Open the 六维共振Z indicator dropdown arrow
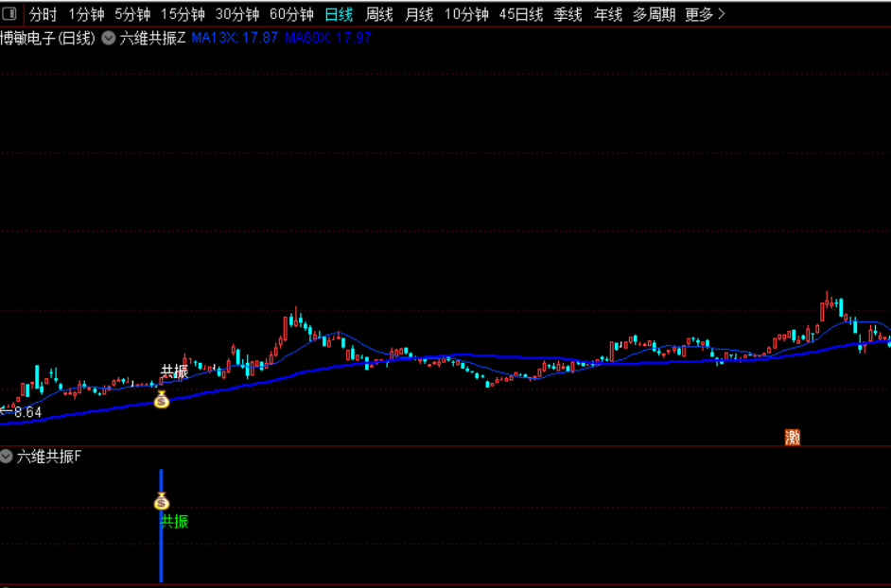The height and width of the screenshot is (588, 891). [x=109, y=38]
